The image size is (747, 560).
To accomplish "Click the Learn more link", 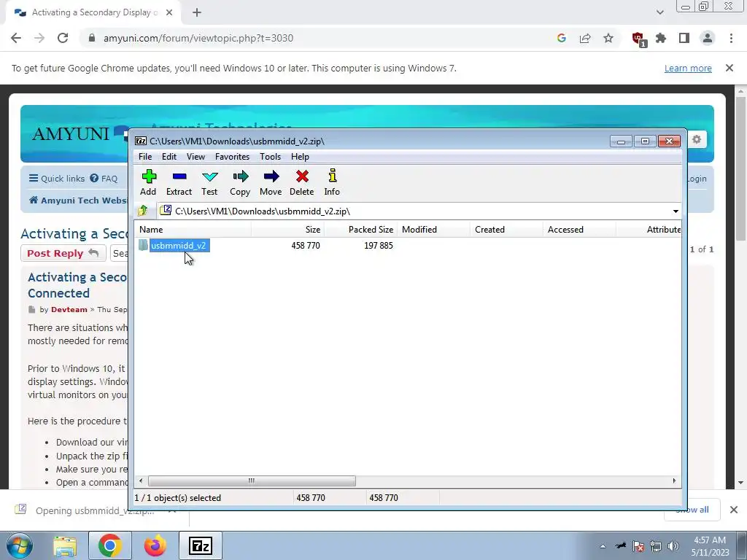I will 688,68.
